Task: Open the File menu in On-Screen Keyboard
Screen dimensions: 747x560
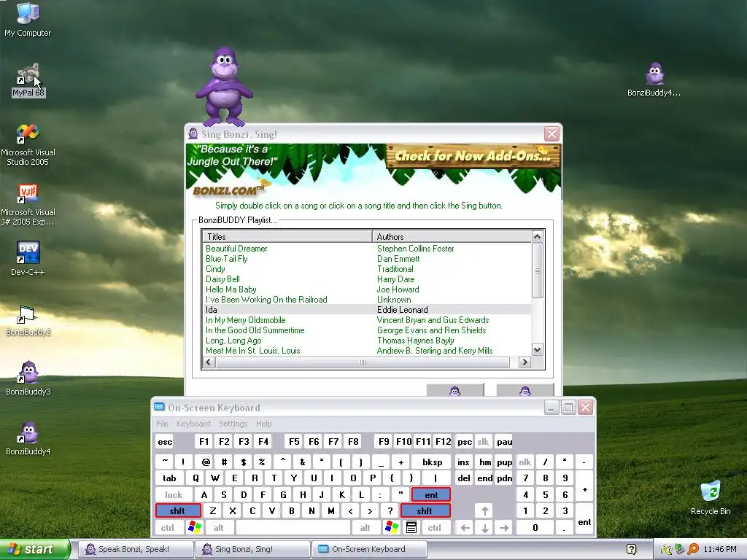Action: (x=162, y=424)
